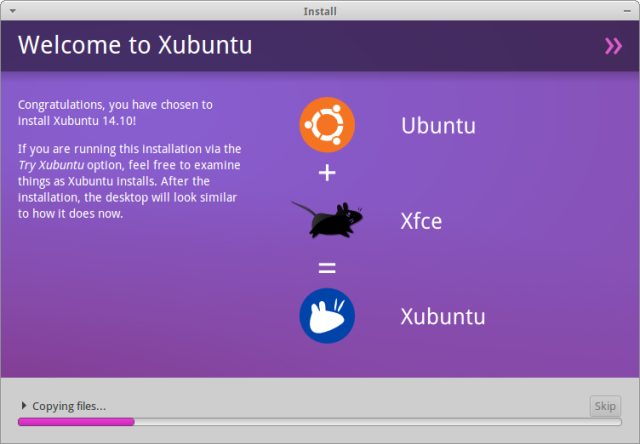Click the Ubuntu label text
Image resolution: width=640 pixels, height=444 pixels.
438,126
